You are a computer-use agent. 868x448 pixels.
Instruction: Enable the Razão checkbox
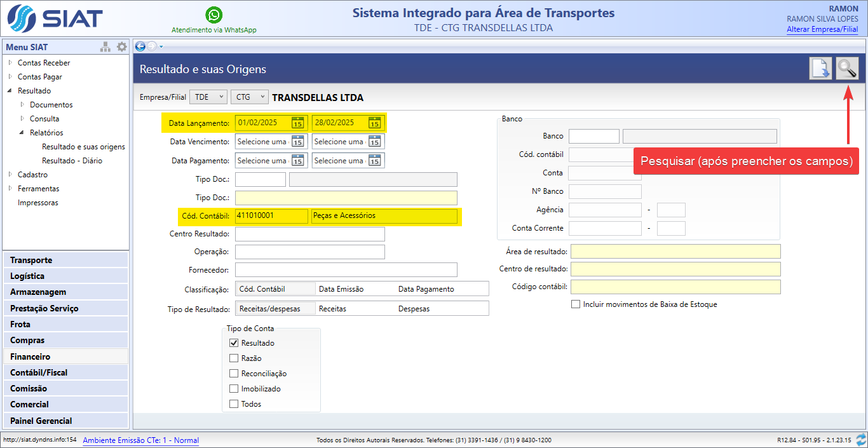pyautogui.click(x=234, y=358)
